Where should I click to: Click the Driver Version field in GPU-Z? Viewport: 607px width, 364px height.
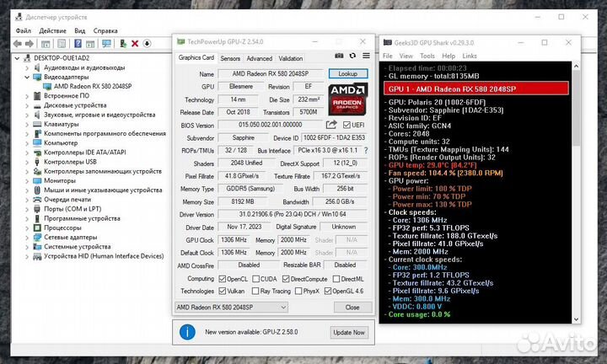pos(293,214)
